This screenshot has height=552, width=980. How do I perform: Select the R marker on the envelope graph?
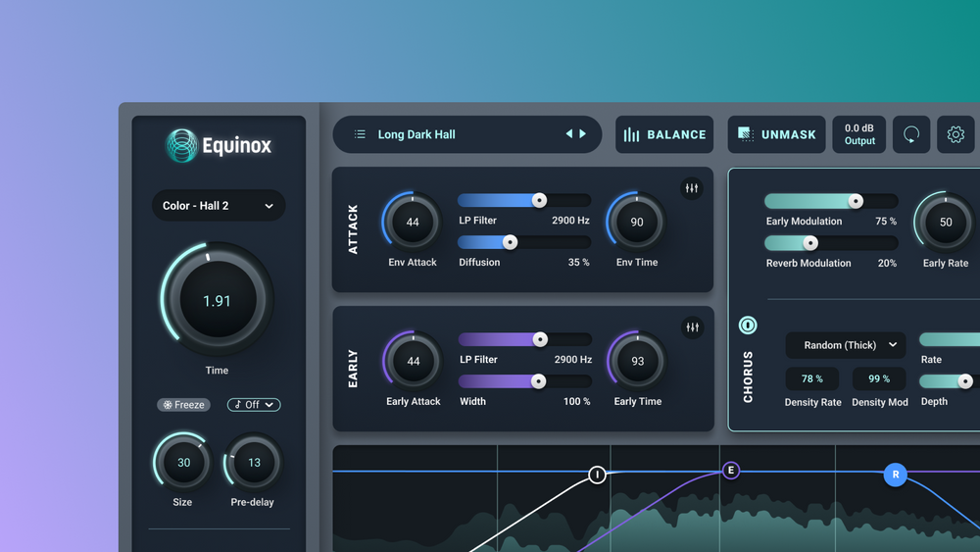pyautogui.click(x=896, y=475)
